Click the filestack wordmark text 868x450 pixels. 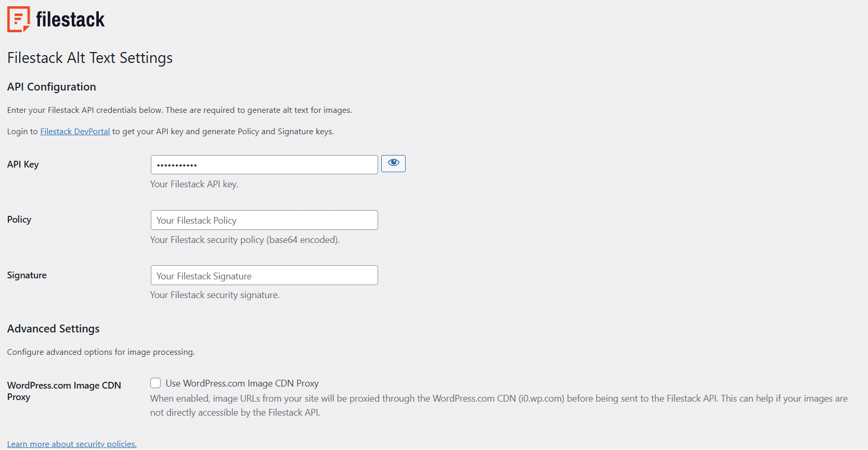pos(69,19)
